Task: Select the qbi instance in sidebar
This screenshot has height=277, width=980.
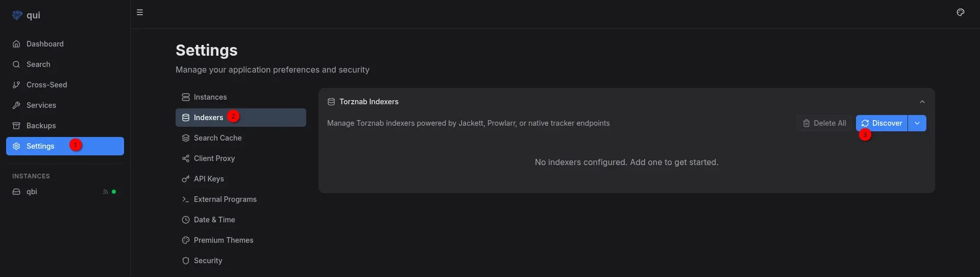Action: pos(32,192)
